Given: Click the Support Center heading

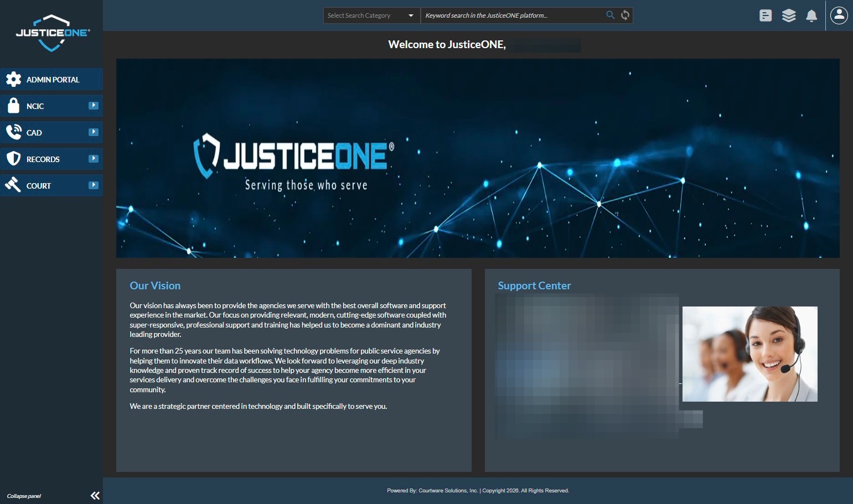Looking at the screenshot, I should (534, 285).
